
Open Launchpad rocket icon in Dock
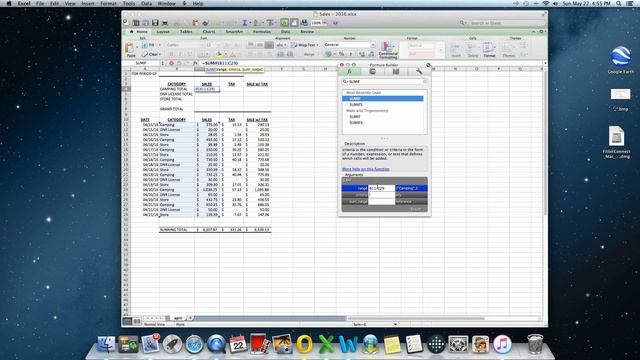172,344
